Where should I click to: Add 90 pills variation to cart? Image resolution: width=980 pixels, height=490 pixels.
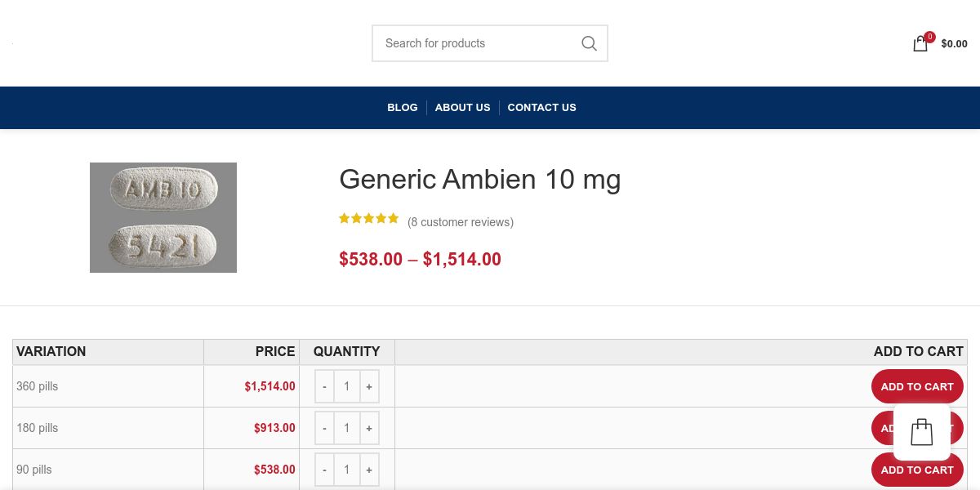[x=916, y=470]
